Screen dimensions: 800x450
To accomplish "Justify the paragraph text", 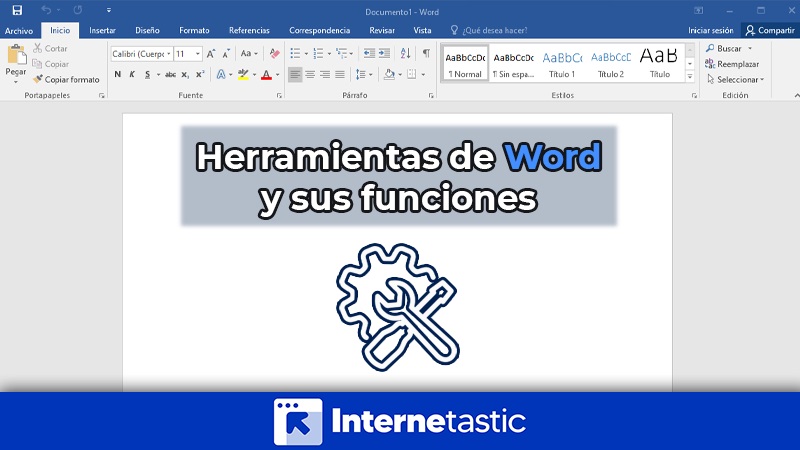I will click(340, 74).
